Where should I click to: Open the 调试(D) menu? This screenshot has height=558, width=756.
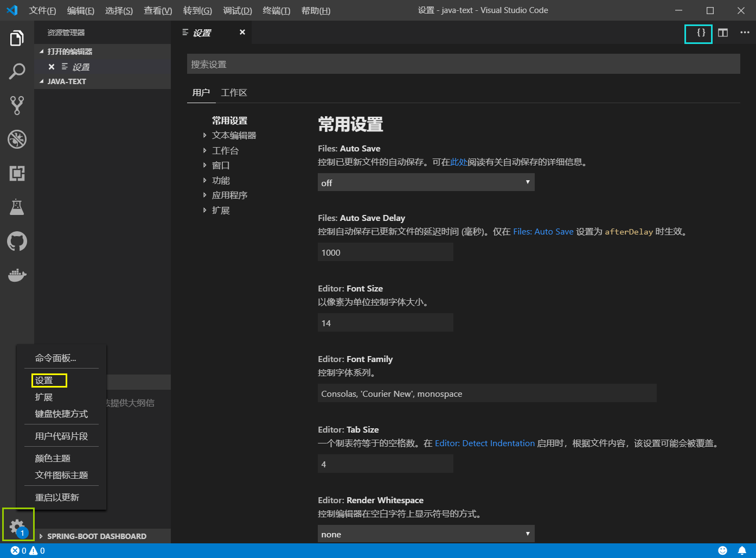click(238, 10)
